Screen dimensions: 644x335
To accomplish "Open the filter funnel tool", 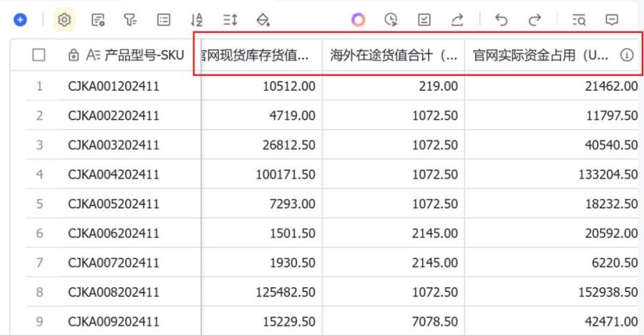I will coord(131,20).
